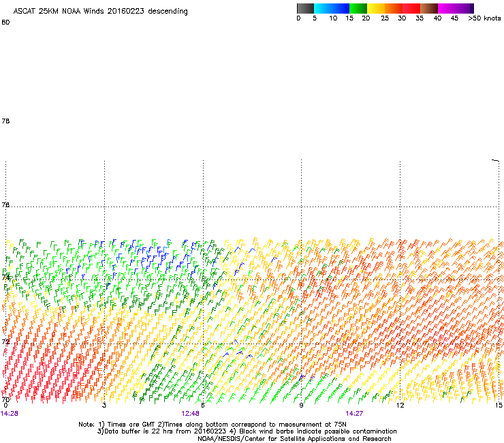Image resolution: width=504 pixels, height=443 pixels.
Task: Click the orange 25-30 knots color segment
Action: coord(394,8)
